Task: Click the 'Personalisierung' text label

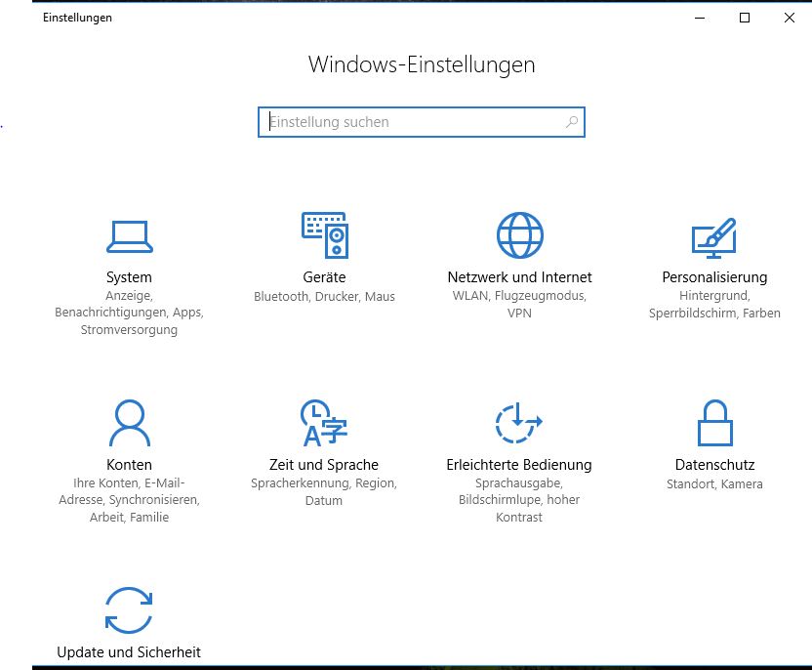Action: coord(714,277)
